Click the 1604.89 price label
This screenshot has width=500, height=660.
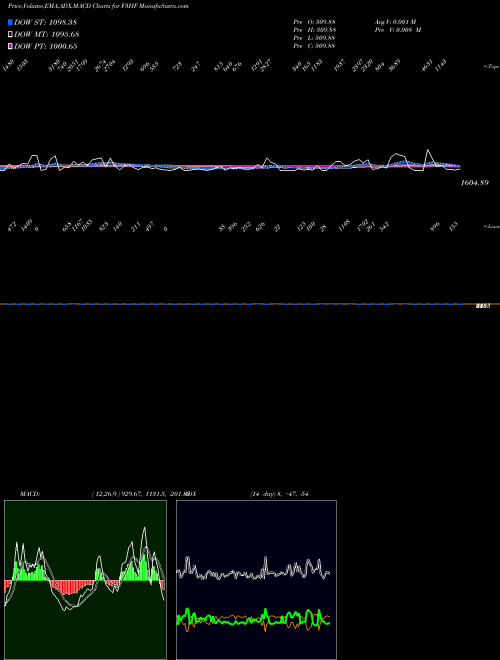click(475, 183)
